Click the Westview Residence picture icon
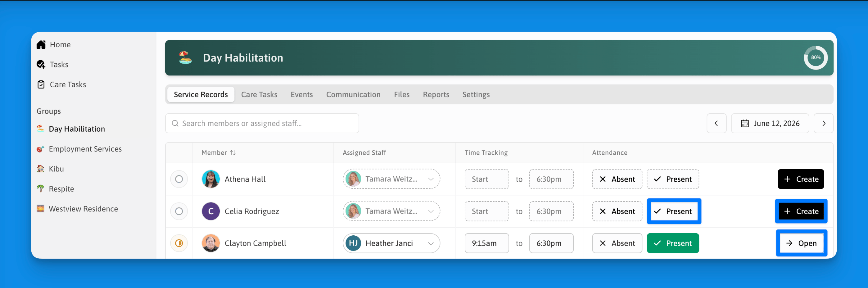The image size is (868, 288). pyautogui.click(x=40, y=209)
